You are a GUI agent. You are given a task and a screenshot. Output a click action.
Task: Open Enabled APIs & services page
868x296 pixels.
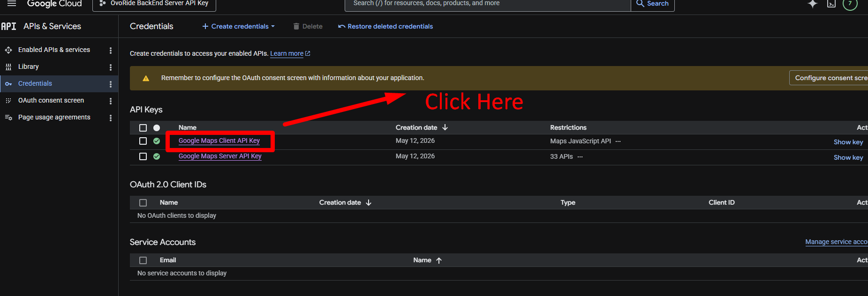coord(54,50)
